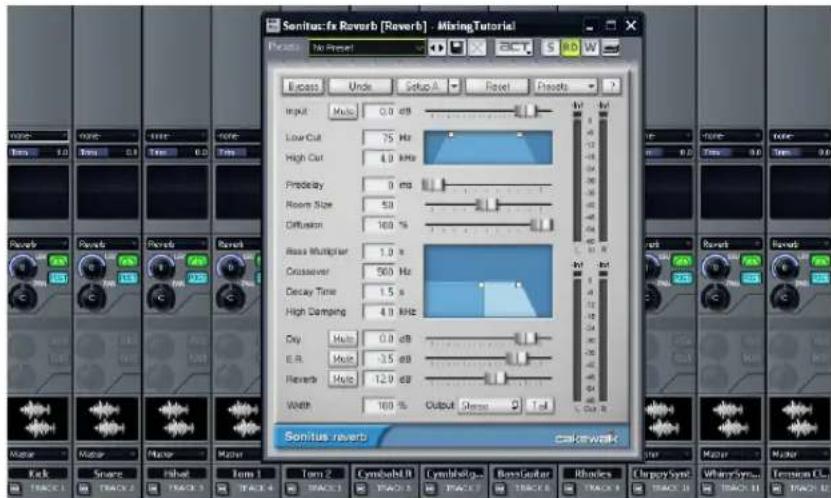Click the high cut node in filter graph
This screenshot has height=498, width=831.
[x=520, y=135]
